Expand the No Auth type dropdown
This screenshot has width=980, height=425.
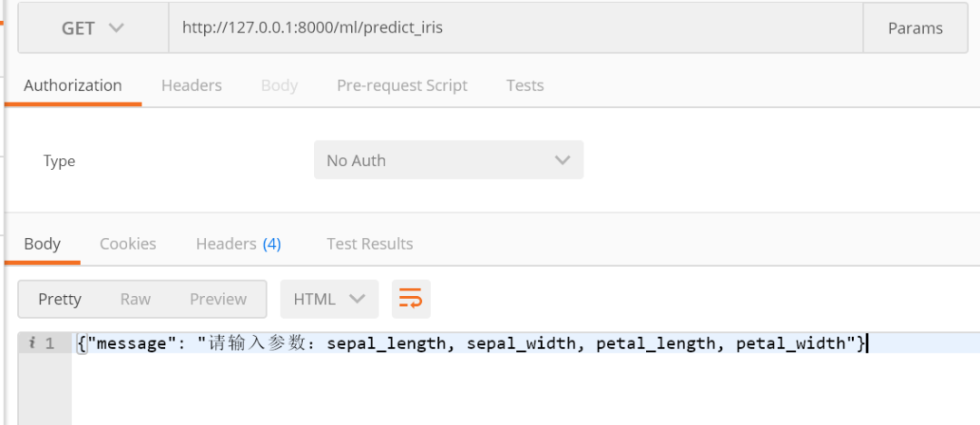[448, 161]
